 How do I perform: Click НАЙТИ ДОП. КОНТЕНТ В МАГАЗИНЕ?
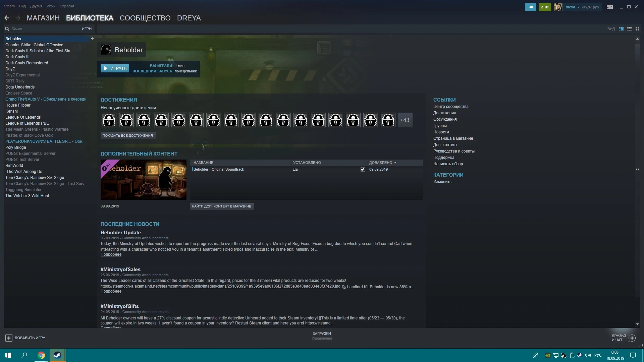[221, 206]
